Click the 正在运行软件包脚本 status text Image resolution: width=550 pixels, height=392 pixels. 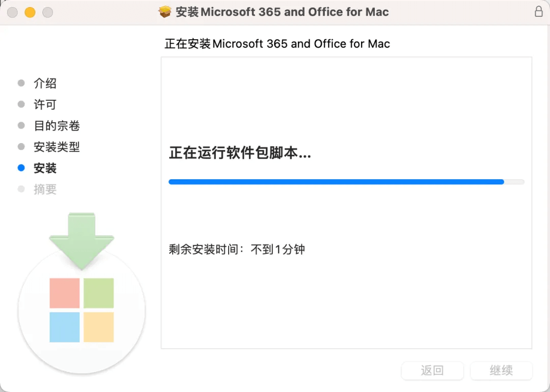point(240,153)
